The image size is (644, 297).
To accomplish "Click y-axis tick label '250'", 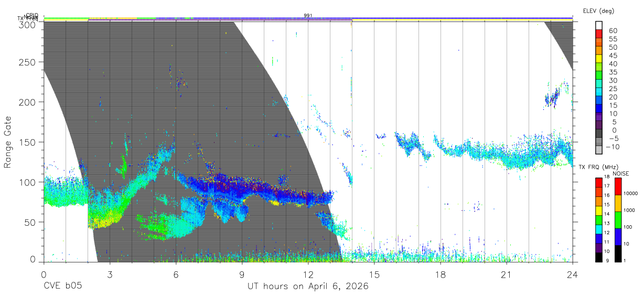I will coord(27,62).
